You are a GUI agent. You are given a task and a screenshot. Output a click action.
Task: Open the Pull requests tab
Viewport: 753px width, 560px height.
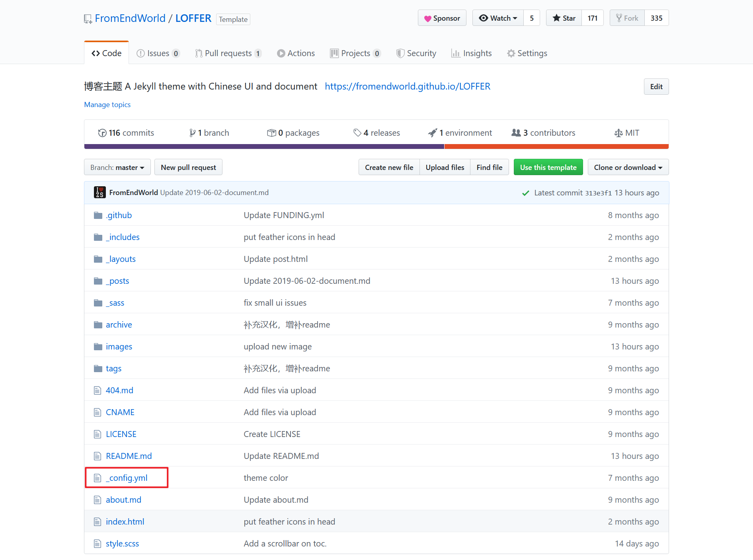[x=228, y=53]
